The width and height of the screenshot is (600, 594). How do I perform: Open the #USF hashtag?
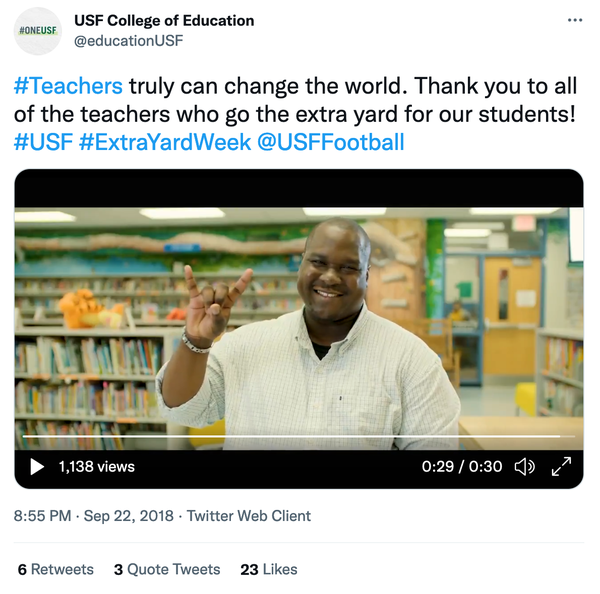(43, 141)
